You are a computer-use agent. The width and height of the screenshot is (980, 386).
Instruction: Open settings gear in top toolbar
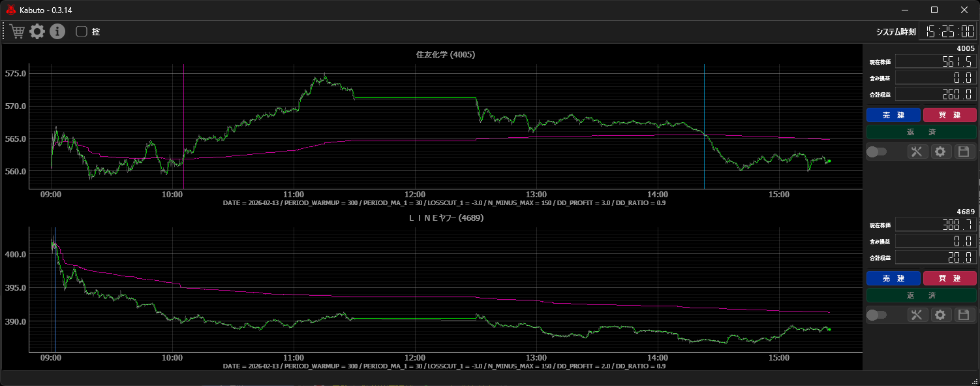point(37,31)
